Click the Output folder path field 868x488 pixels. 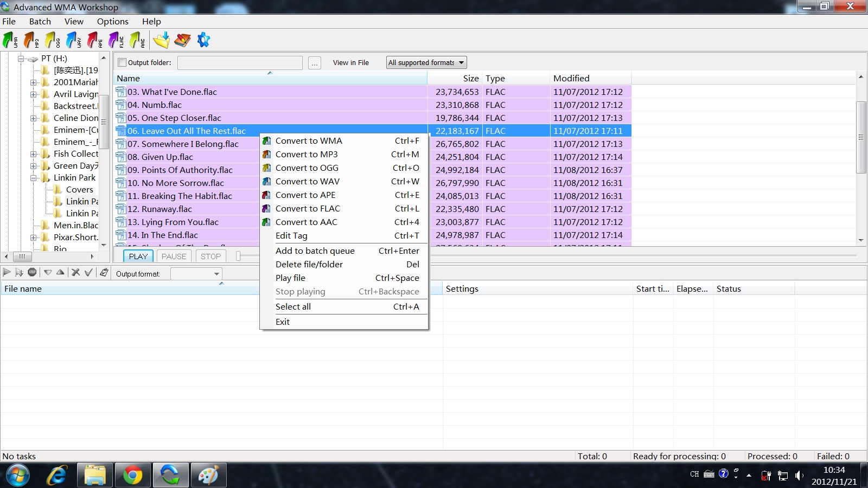(x=240, y=63)
